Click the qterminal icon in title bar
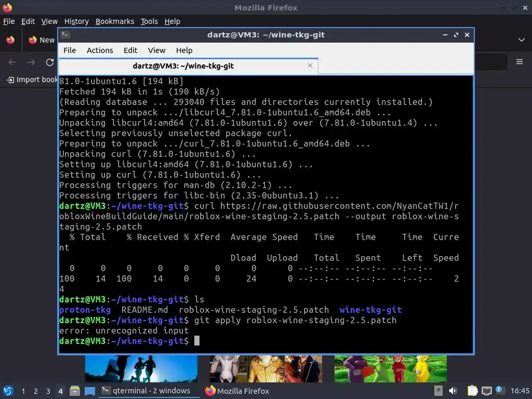This screenshot has height=399, width=532. (x=65, y=35)
